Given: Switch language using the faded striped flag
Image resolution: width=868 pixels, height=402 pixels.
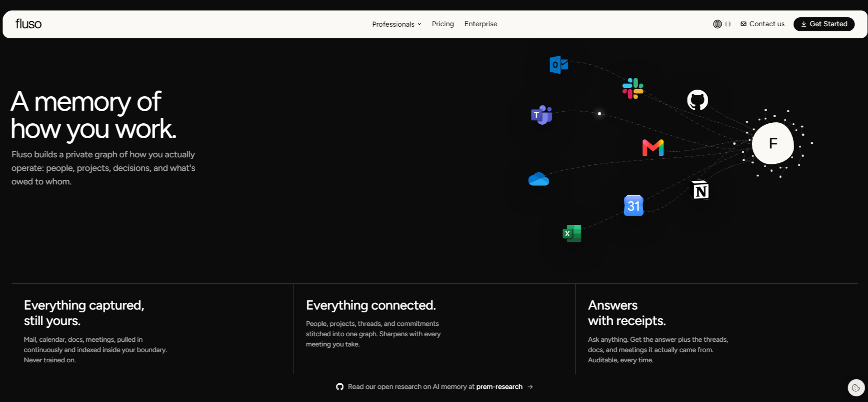Looking at the screenshot, I should pos(728,24).
